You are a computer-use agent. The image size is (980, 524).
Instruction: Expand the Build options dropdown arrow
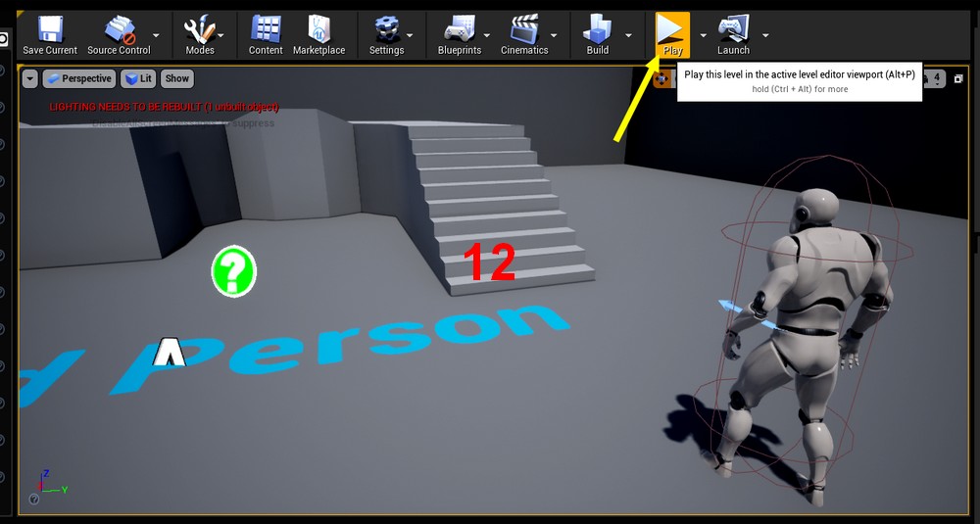point(628,35)
